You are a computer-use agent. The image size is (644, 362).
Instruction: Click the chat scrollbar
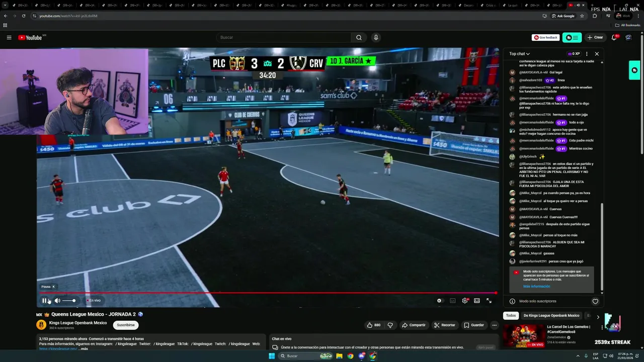pos(602,247)
